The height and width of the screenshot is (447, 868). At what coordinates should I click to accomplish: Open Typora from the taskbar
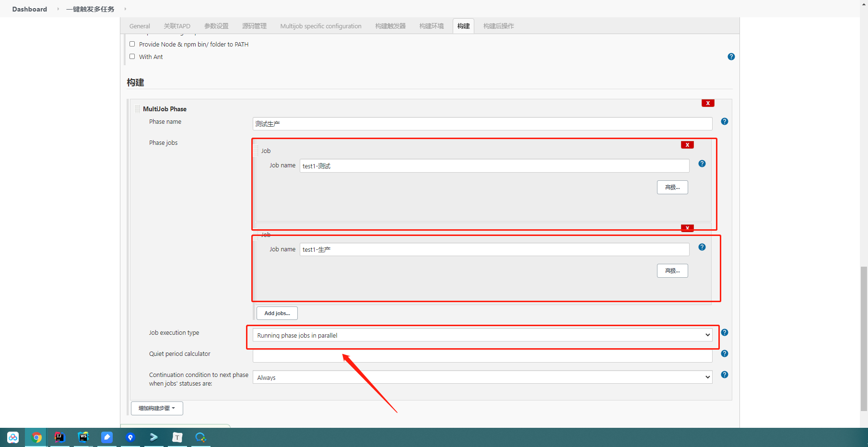pos(177,437)
